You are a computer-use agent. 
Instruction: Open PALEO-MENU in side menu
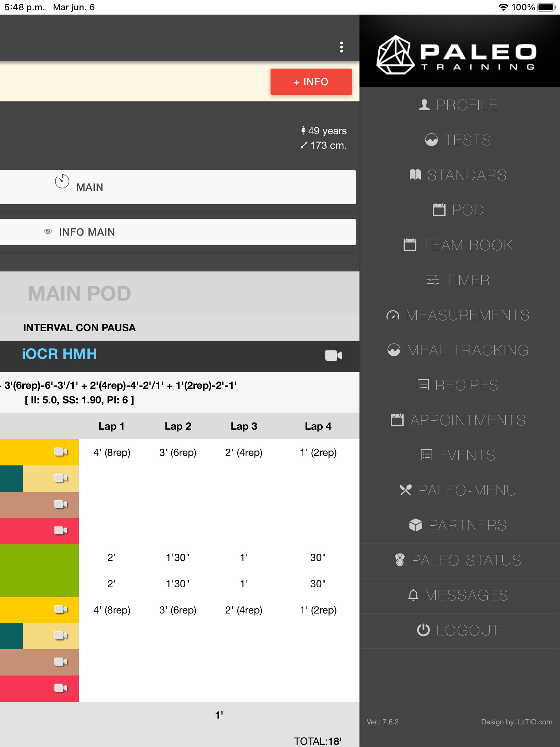(460, 490)
